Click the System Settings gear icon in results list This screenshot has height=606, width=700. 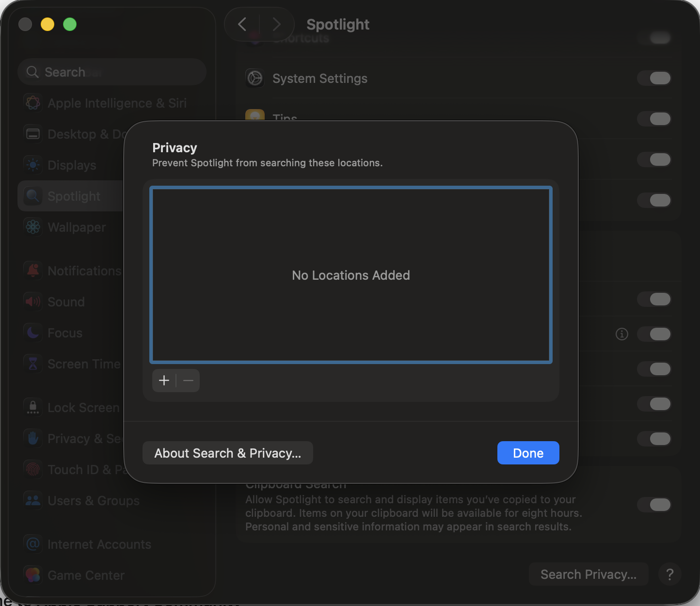(x=255, y=78)
